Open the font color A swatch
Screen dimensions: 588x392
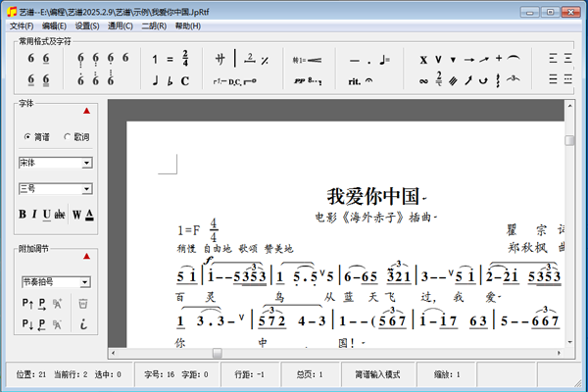click(89, 215)
